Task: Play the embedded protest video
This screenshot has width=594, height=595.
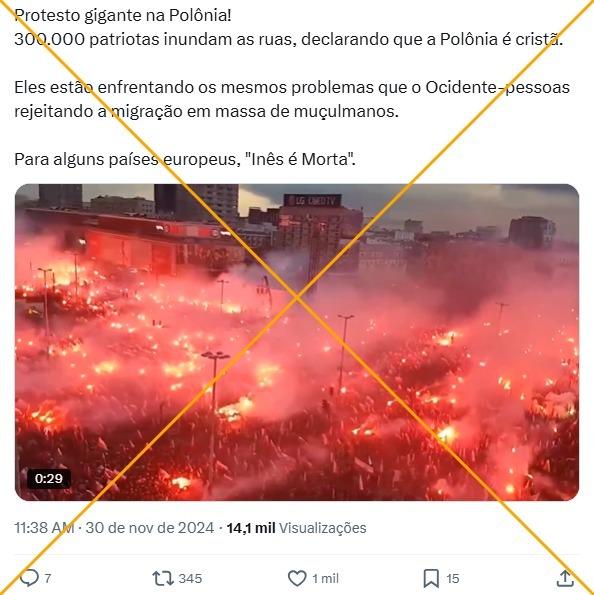Action: 297,342
